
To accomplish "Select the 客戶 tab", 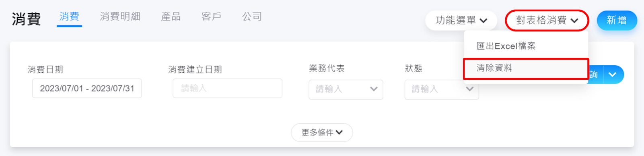I will click(211, 17).
